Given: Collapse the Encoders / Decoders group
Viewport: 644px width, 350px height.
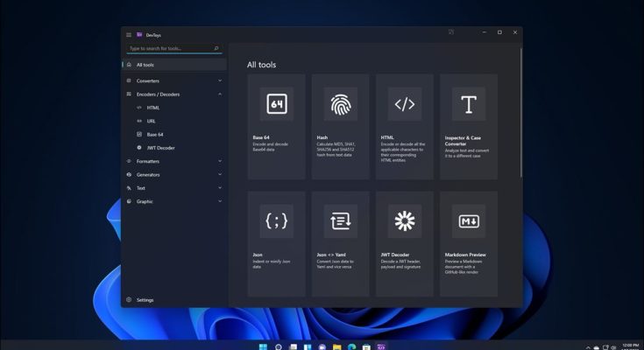Looking at the screenshot, I should [x=219, y=94].
